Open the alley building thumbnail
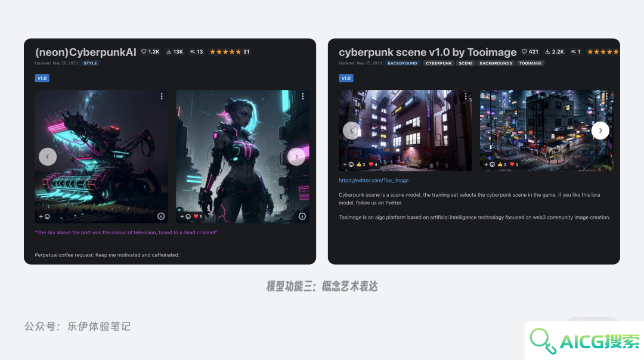 405,130
